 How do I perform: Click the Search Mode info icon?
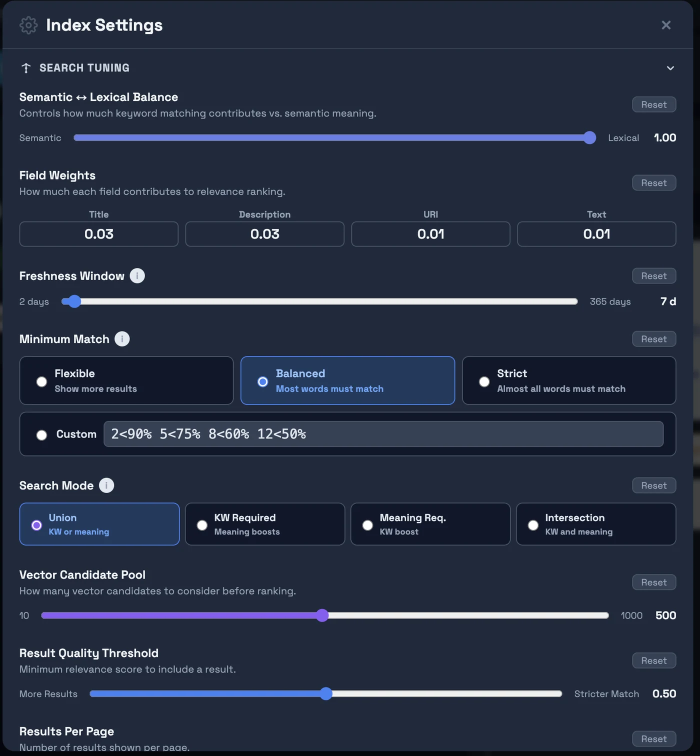tap(105, 485)
